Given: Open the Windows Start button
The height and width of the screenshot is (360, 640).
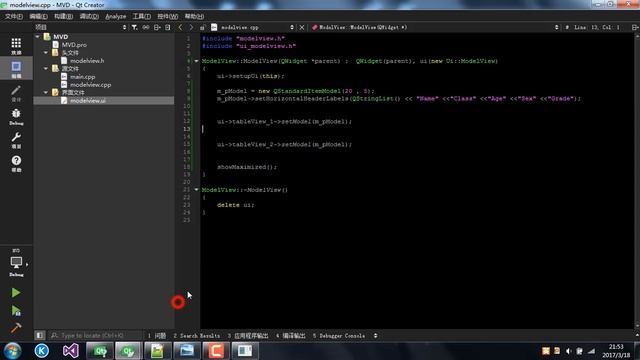Looking at the screenshot, I should coord(13,351).
